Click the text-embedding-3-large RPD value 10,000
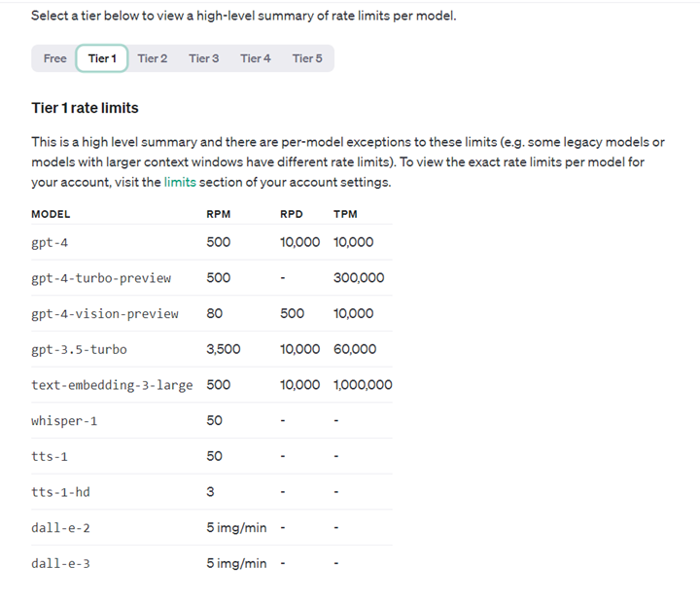This screenshot has height=602, width=700. 300,385
